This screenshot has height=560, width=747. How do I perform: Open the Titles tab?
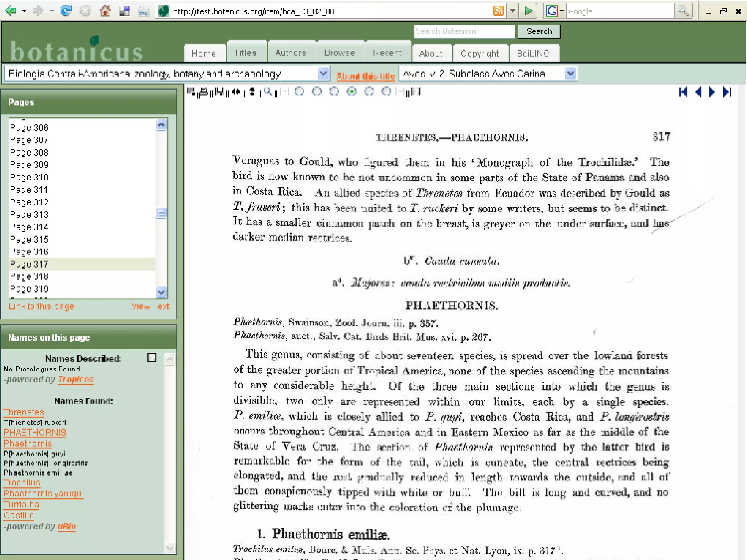(246, 53)
